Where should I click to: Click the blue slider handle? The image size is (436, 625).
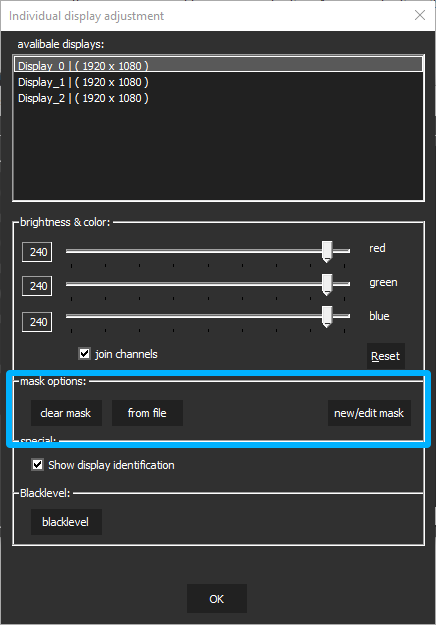[x=327, y=317]
